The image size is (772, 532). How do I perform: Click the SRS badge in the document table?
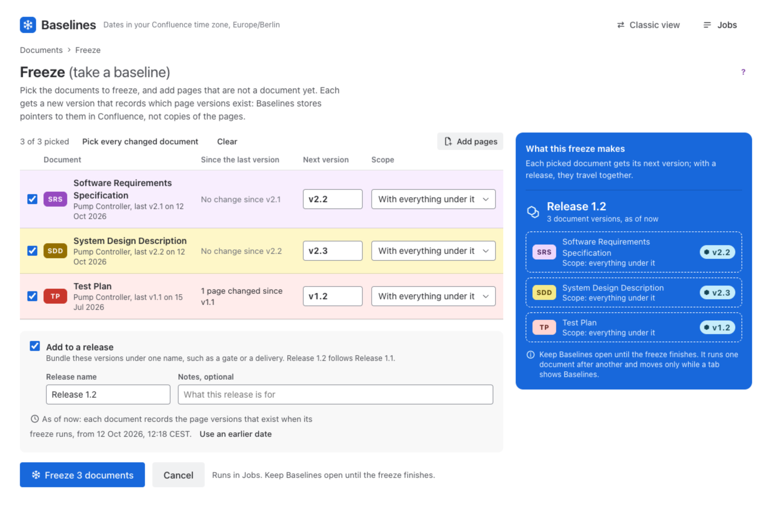[x=55, y=199]
